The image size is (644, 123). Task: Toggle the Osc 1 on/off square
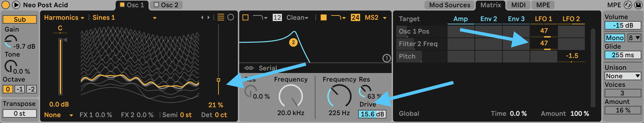point(122,5)
